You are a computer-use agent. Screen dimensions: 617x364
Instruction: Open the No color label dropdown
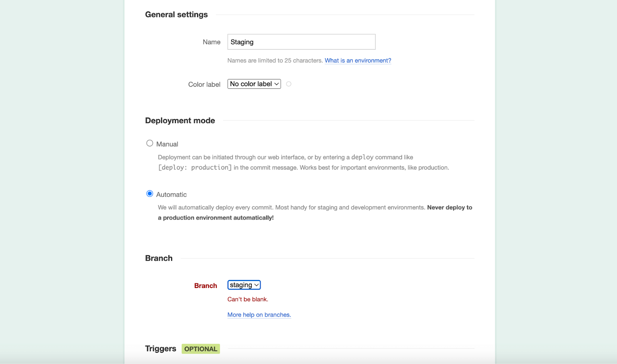[x=254, y=84]
